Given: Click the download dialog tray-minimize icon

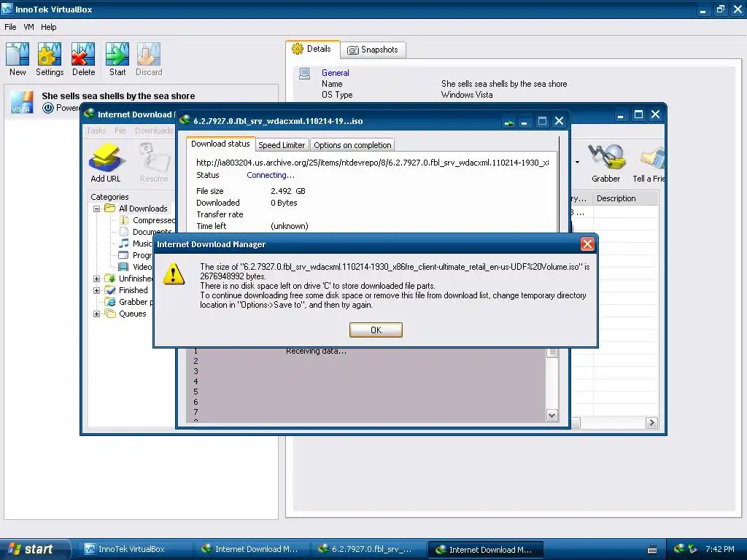Looking at the screenshot, I should (x=509, y=122).
